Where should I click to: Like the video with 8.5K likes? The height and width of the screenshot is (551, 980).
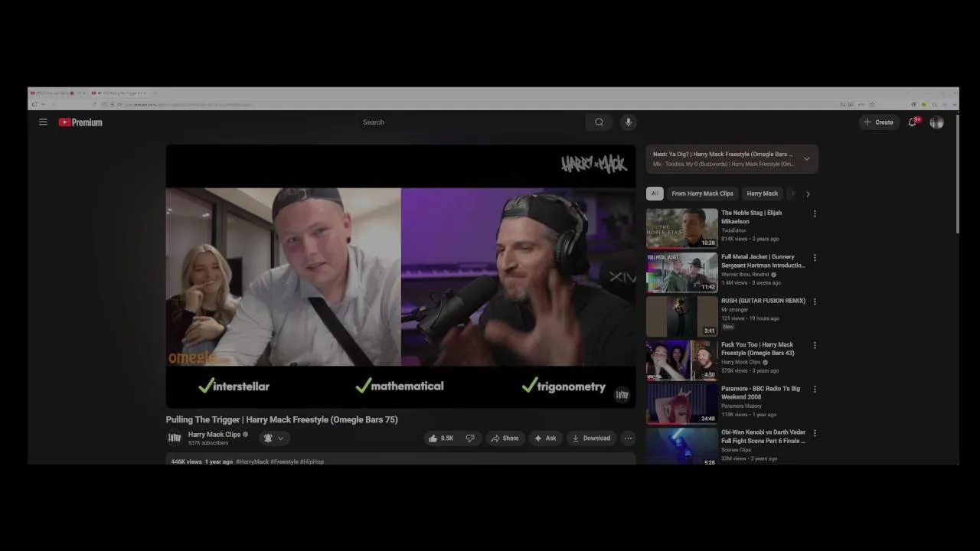click(442, 438)
